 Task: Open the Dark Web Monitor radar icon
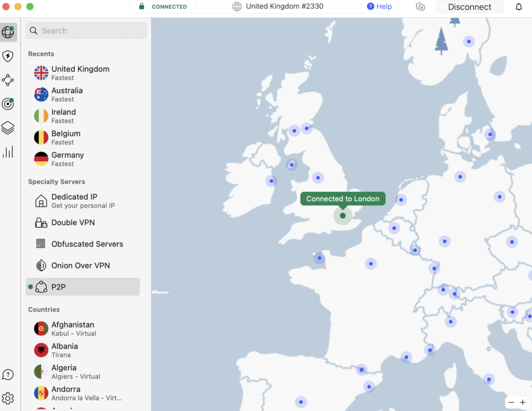click(8, 104)
